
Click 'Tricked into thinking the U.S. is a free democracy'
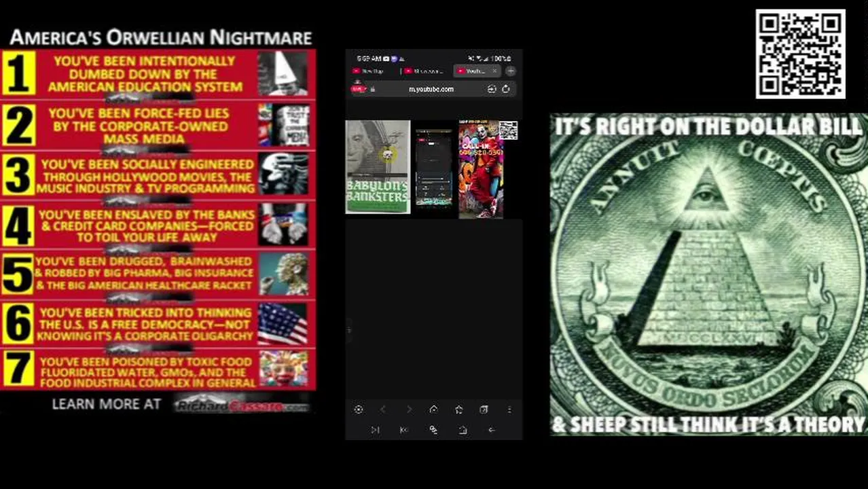[x=146, y=324]
